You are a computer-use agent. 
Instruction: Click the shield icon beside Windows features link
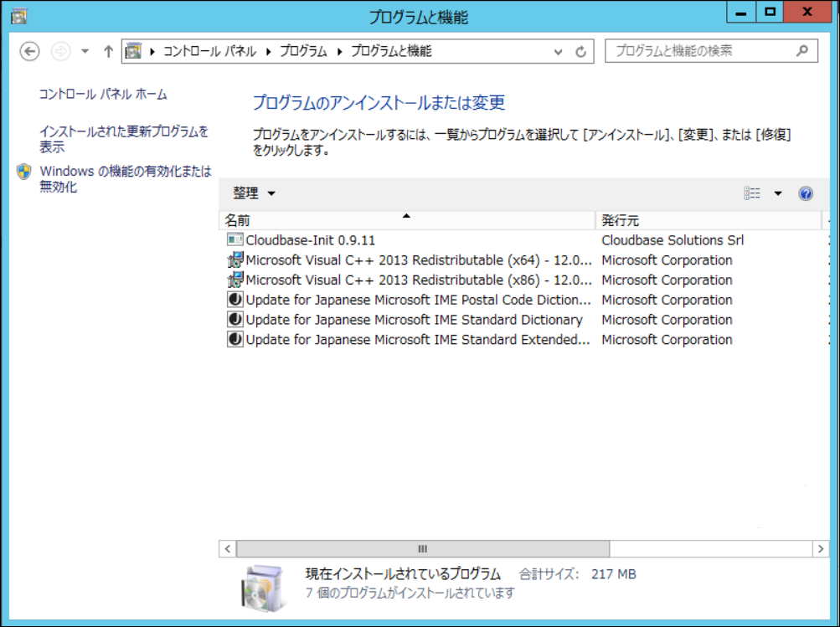point(23,172)
